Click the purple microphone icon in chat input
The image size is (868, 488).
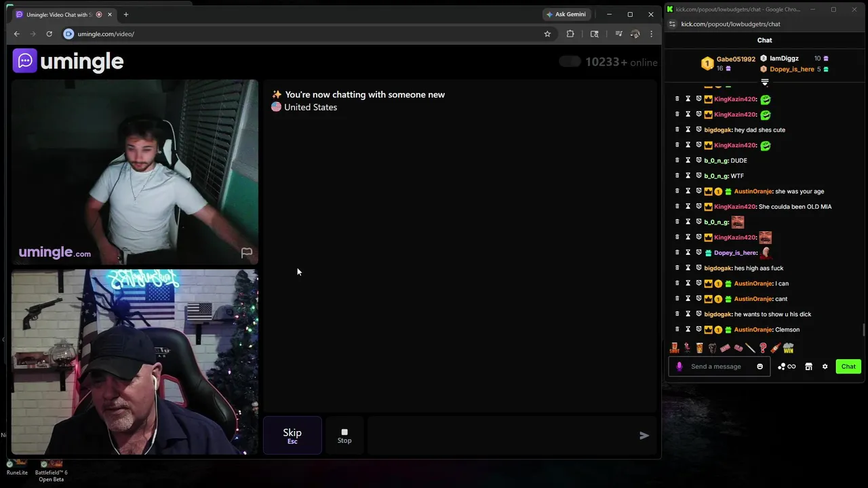pos(679,367)
